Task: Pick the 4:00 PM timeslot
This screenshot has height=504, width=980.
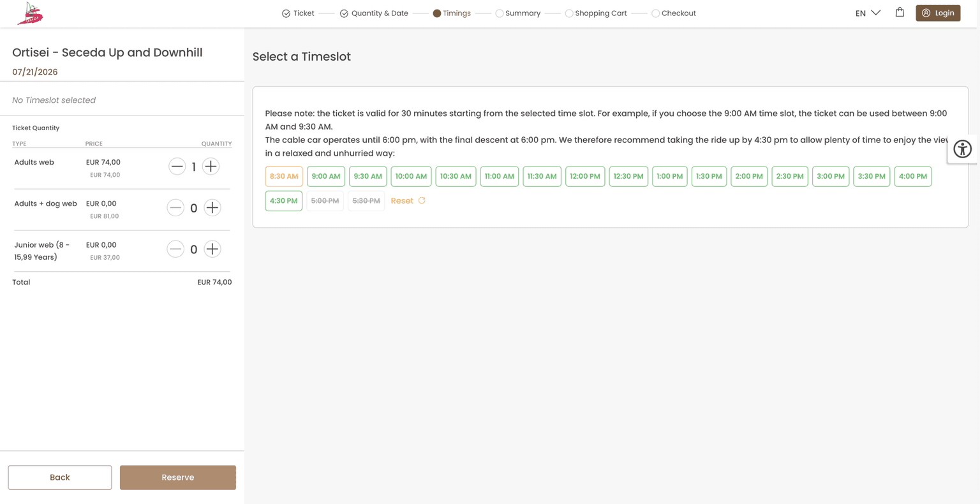Action: pyautogui.click(x=913, y=176)
